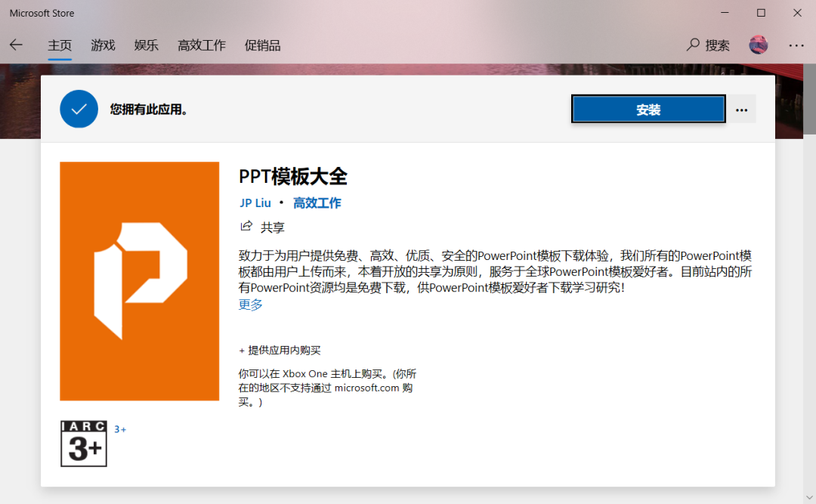Image resolution: width=816 pixels, height=504 pixels.
Task: Click the share arrow icon
Action: tap(246, 226)
